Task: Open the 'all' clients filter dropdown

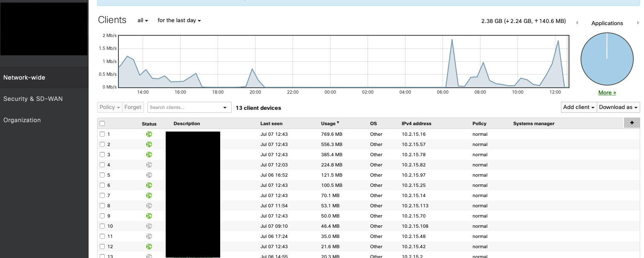Action: click(142, 20)
